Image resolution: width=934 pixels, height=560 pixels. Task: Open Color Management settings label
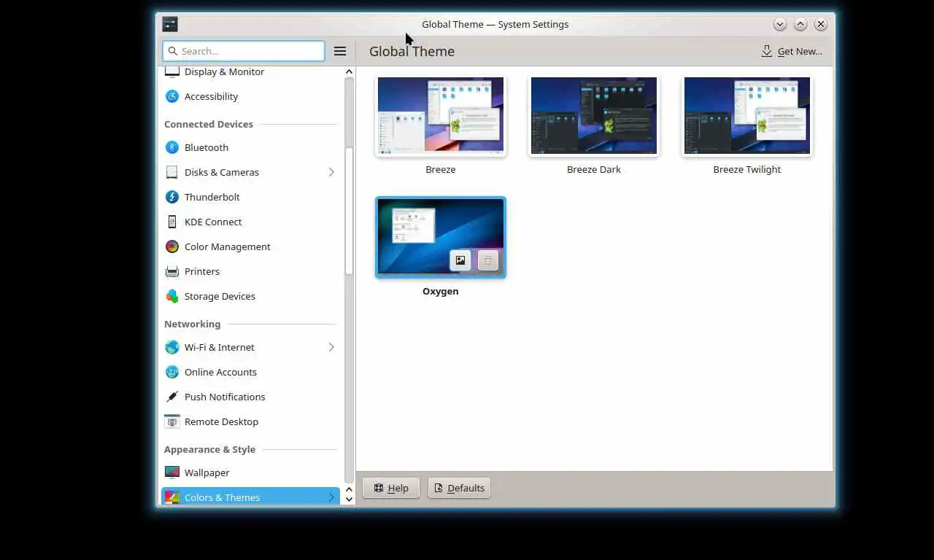228,246
